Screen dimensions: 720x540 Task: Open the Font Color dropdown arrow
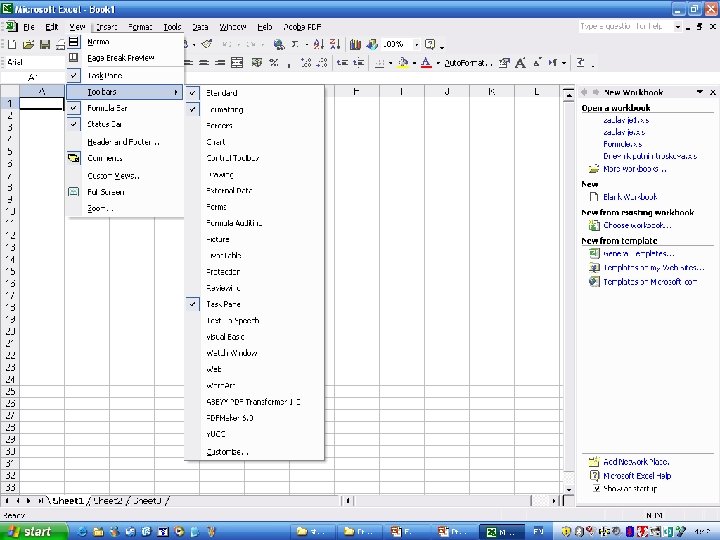pyautogui.click(x=438, y=63)
